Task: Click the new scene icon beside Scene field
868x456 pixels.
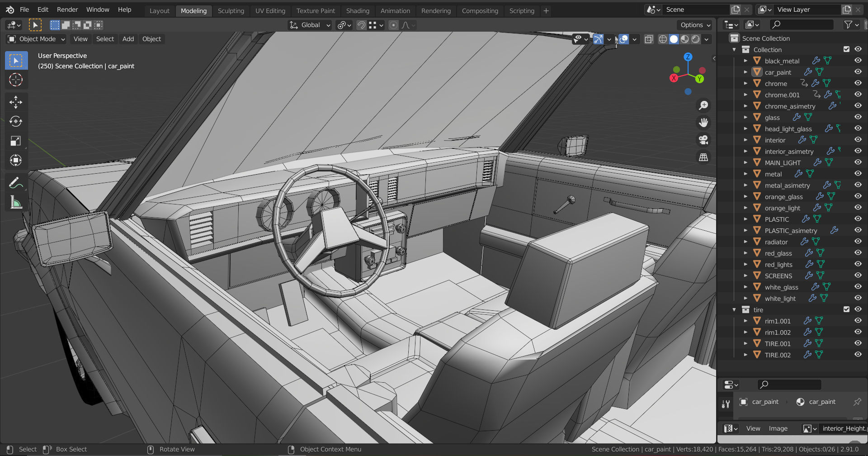Action: 736,9
